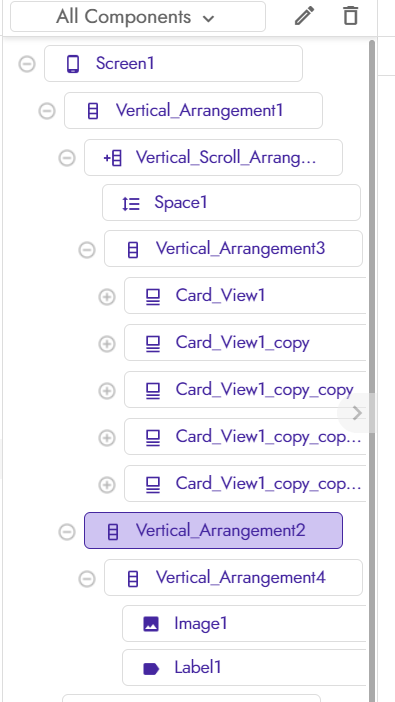Collapse Vertical_Arrangement4 node
Image resolution: width=395 pixels, height=702 pixels.
coord(87,579)
